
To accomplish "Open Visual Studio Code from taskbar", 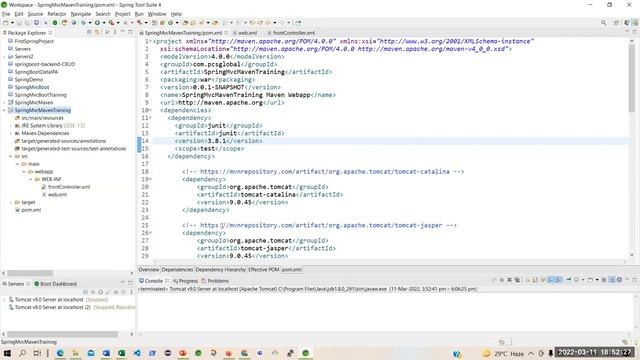I will tap(137, 353).
